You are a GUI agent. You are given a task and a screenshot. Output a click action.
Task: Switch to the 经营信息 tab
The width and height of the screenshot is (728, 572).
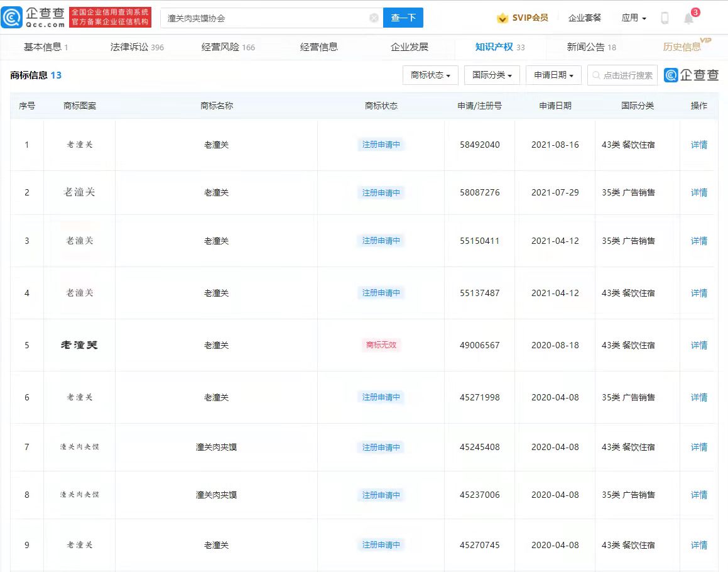coord(319,47)
